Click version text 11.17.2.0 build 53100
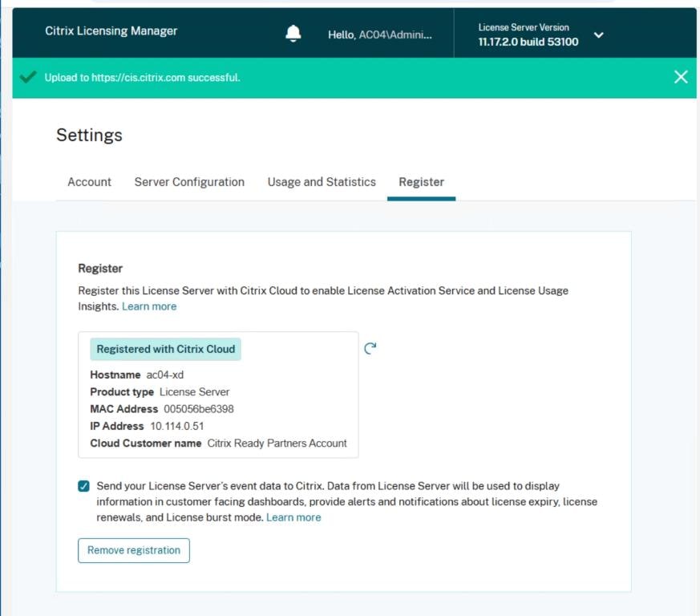 tap(528, 42)
